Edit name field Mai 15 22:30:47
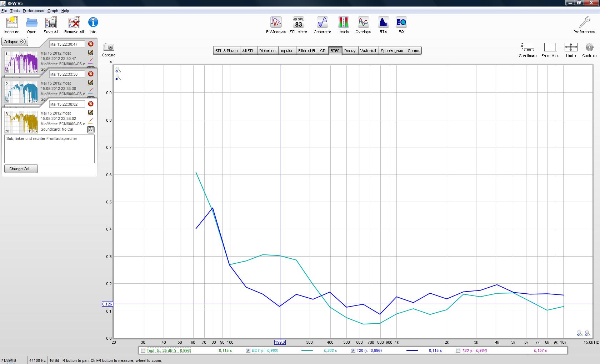This screenshot has height=364, width=600. (67, 44)
